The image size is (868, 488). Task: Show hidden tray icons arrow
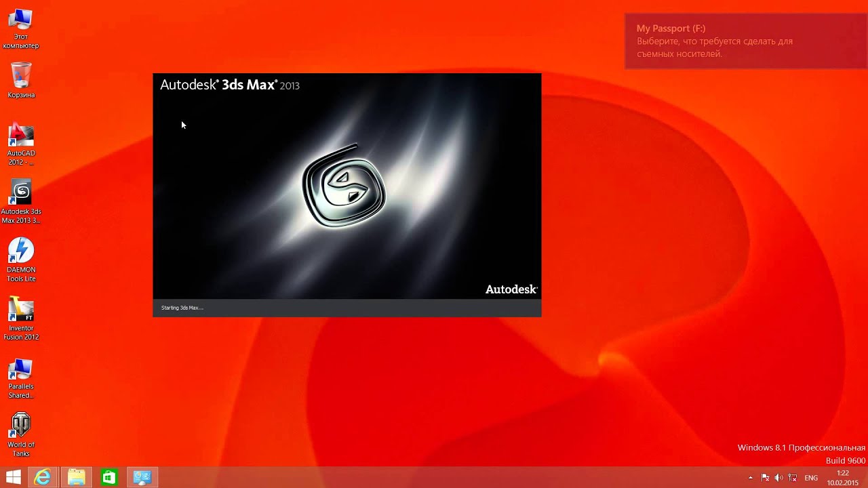pyautogui.click(x=750, y=478)
